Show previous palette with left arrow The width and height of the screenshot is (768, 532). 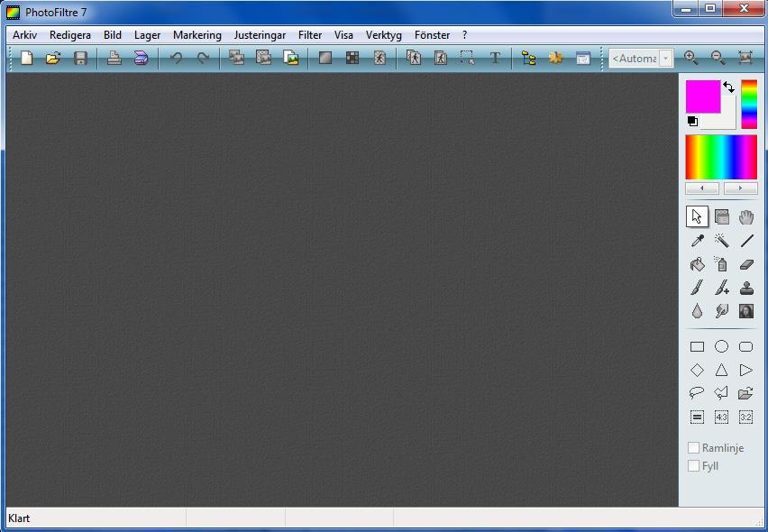tap(702, 188)
